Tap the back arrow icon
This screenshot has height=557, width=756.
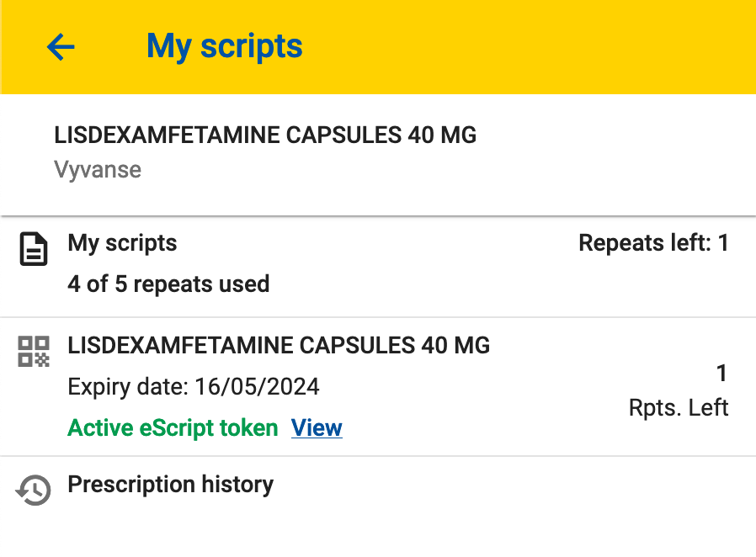(61, 47)
